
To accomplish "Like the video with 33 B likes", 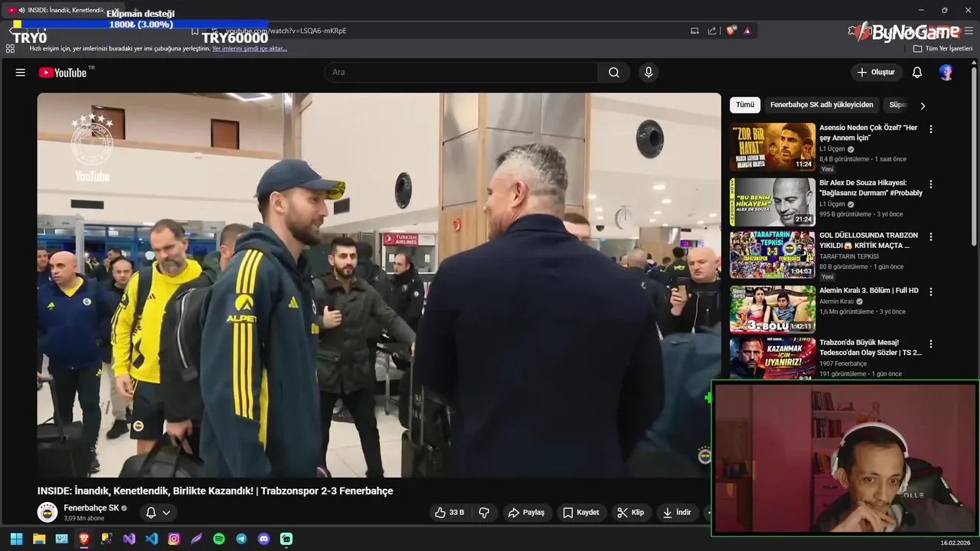I will [x=449, y=513].
